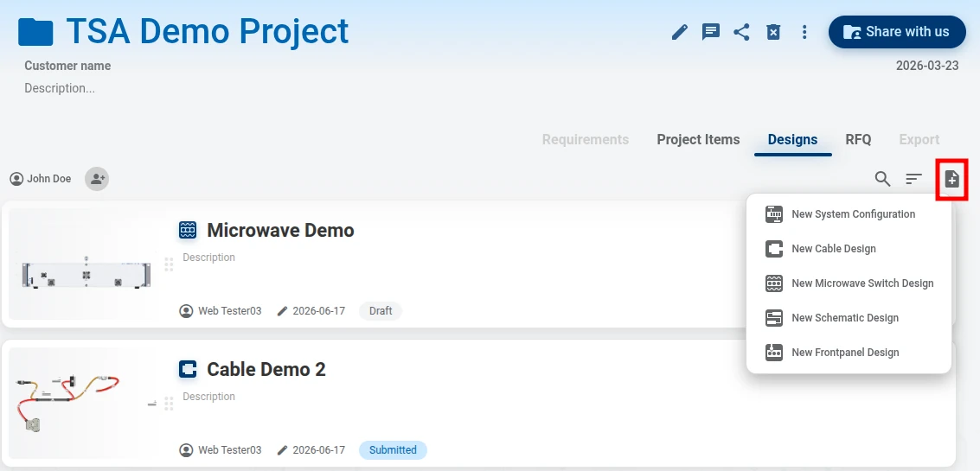The height and width of the screenshot is (471, 980).
Task: Open the Microwave Demo design thumbnail
Action: point(86,264)
